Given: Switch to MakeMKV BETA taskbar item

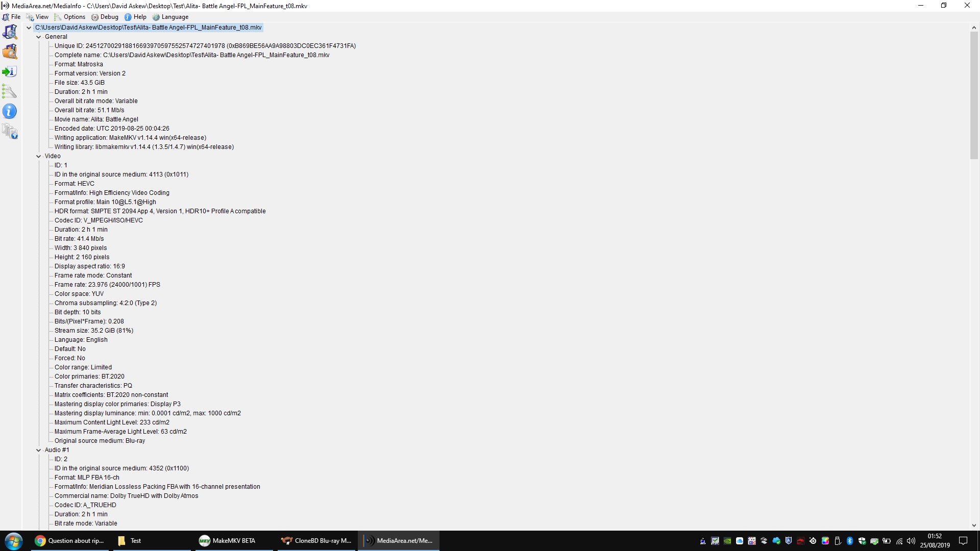Looking at the screenshot, I should (x=234, y=541).
